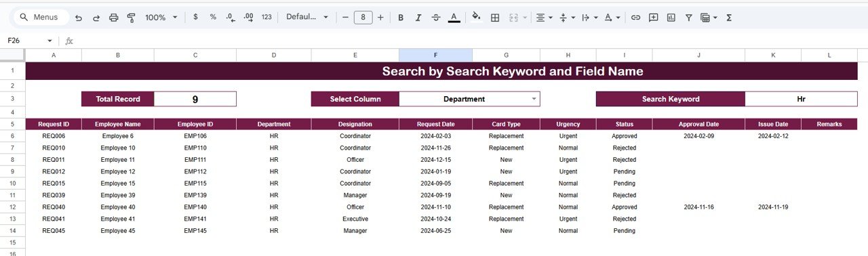Click the Card Type column heading
Viewport: 868px width, 256px height.
[506, 124]
